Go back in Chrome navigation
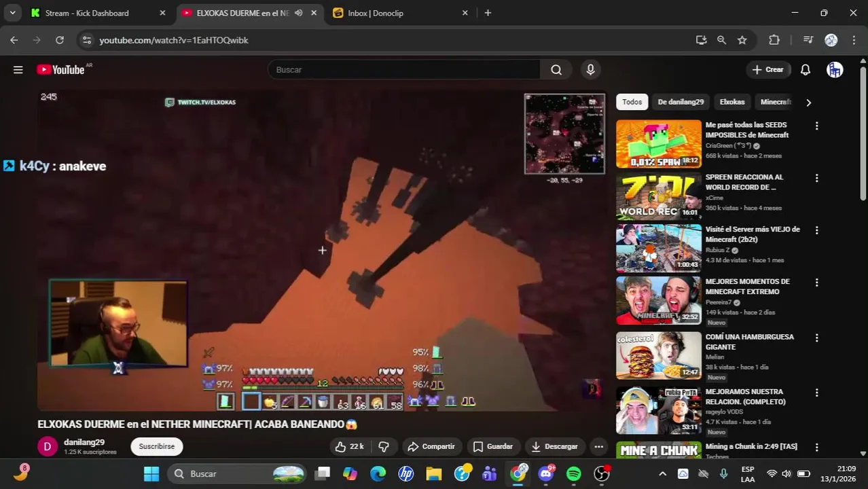Screen dimensions: 868x489 click(14, 40)
